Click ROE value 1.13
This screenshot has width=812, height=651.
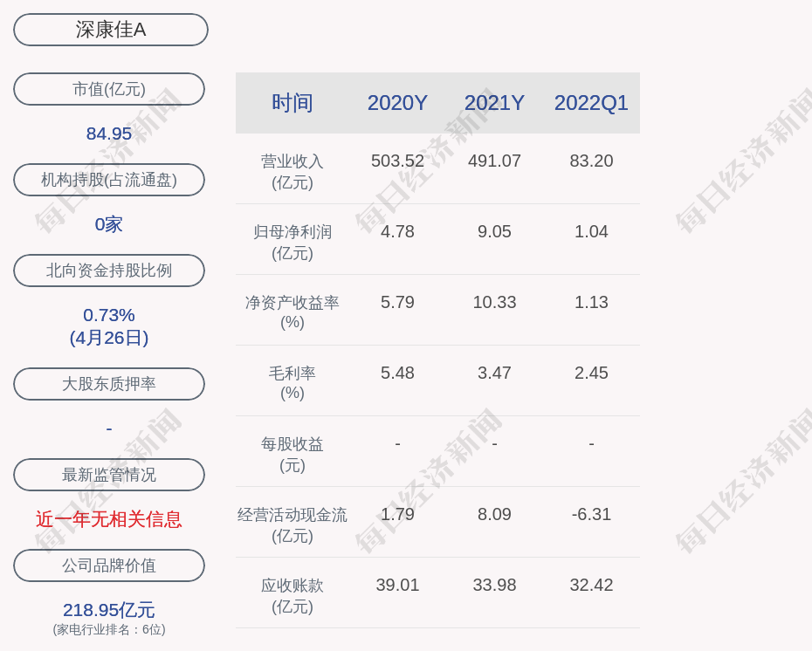pyautogui.click(x=591, y=302)
